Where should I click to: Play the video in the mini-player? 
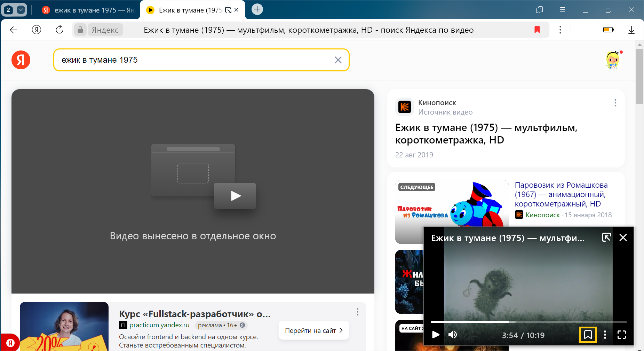pyautogui.click(x=436, y=335)
